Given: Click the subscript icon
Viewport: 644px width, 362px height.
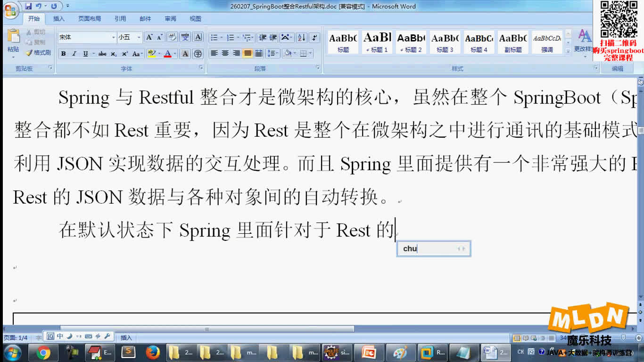Looking at the screenshot, I should click(113, 53).
